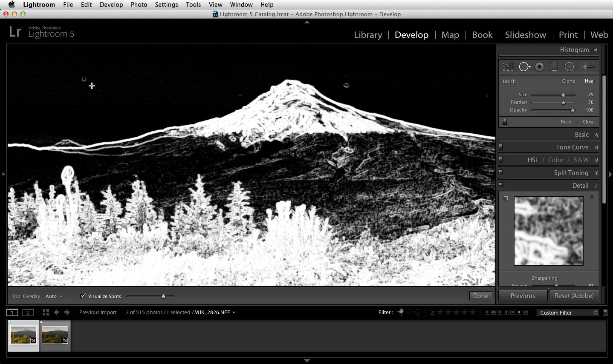Select the Red Eye Correction tool
Screen dimensions: 613x364
pos(540,67)
